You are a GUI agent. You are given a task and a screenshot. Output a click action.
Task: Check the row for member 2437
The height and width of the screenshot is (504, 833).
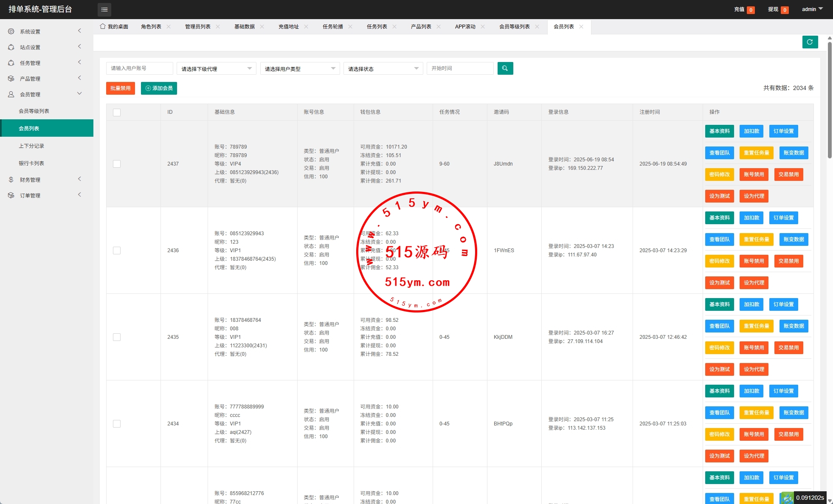(x=117, y=164)
